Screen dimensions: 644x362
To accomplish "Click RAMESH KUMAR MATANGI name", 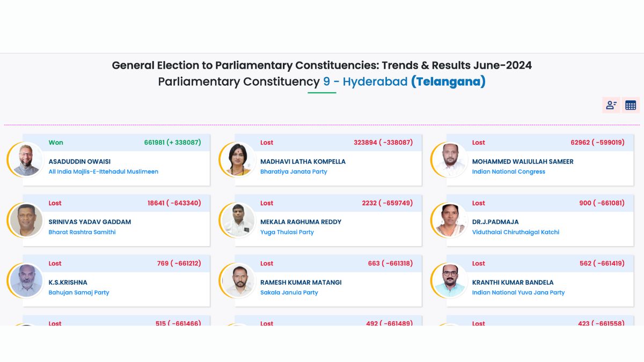I will click(x=301, y=283).
